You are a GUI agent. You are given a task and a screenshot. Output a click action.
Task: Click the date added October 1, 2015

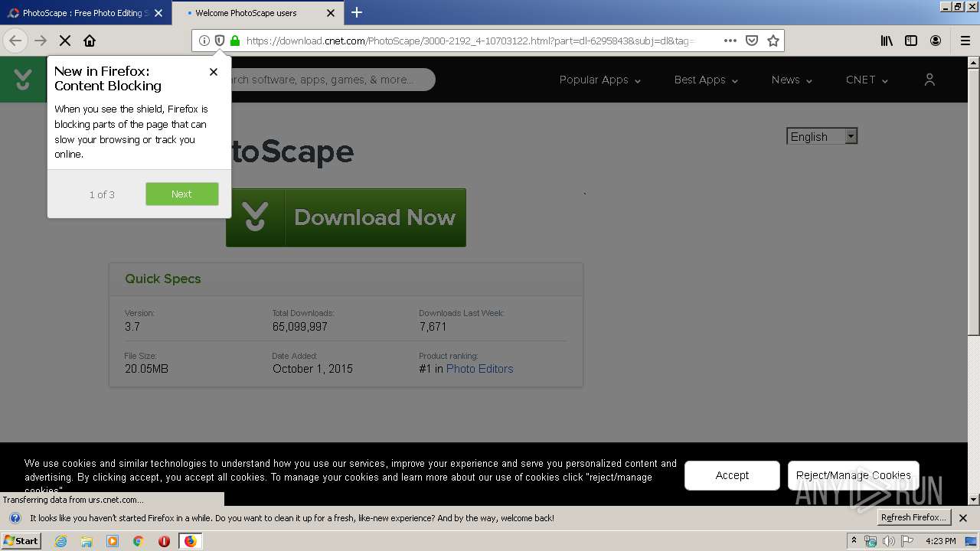(312, 369)
